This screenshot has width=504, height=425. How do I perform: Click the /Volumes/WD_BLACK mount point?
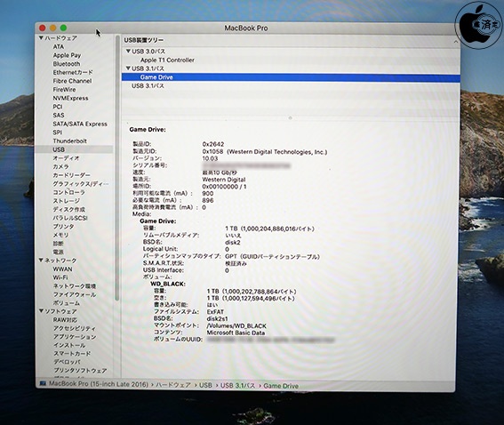click(x=236, y=325)
